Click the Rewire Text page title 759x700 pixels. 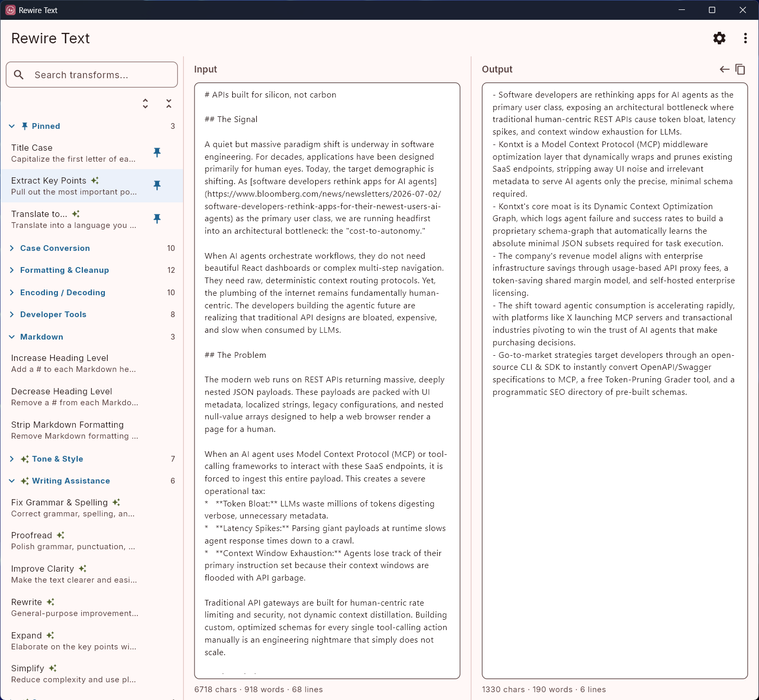(x=51, y=38)
